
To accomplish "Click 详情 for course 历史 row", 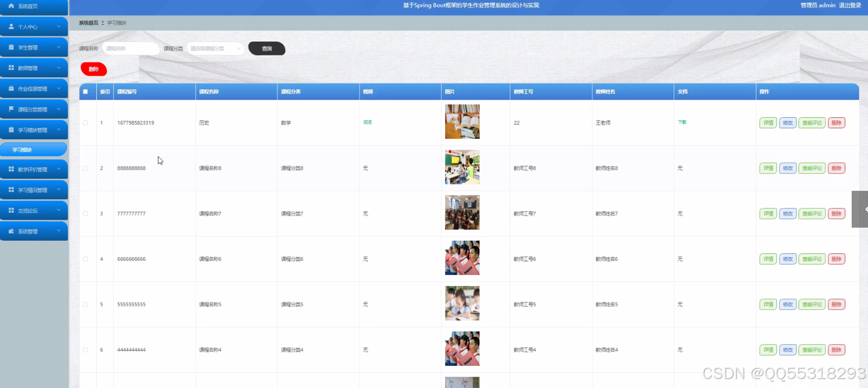I will [x=768, y=122].
